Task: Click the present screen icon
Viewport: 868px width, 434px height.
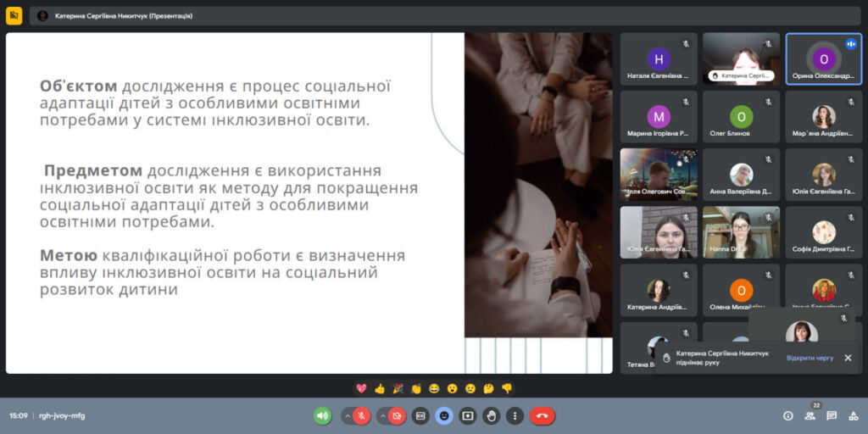Action: [x=468, y=416]
